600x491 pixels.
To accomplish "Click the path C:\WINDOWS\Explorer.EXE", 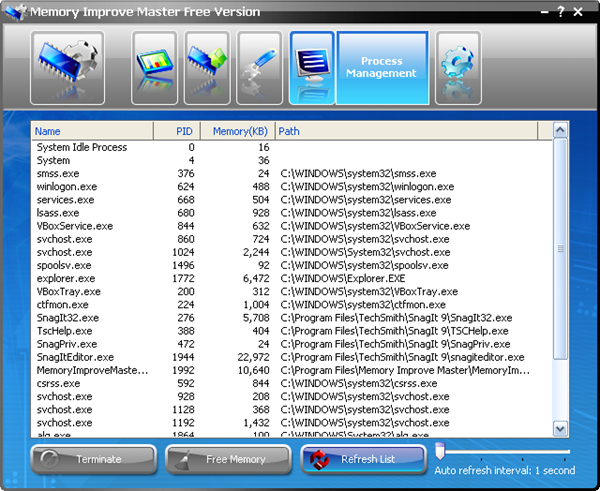I will click(342, 278).
